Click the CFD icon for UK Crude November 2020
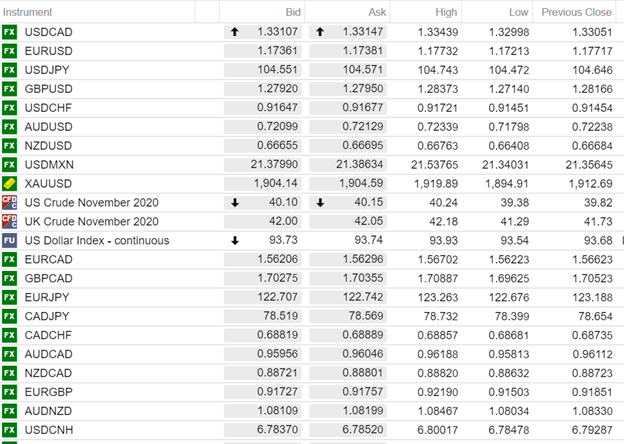624x444 pixels. coord(10,222)
